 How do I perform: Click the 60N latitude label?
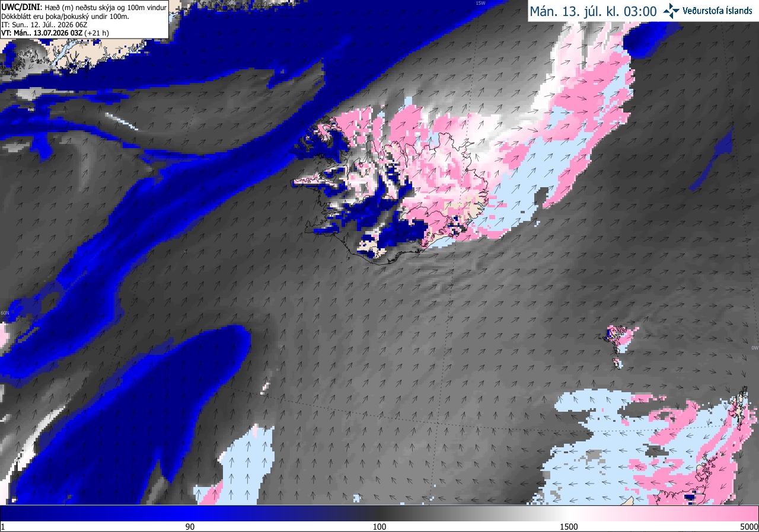tap(5, 313)
